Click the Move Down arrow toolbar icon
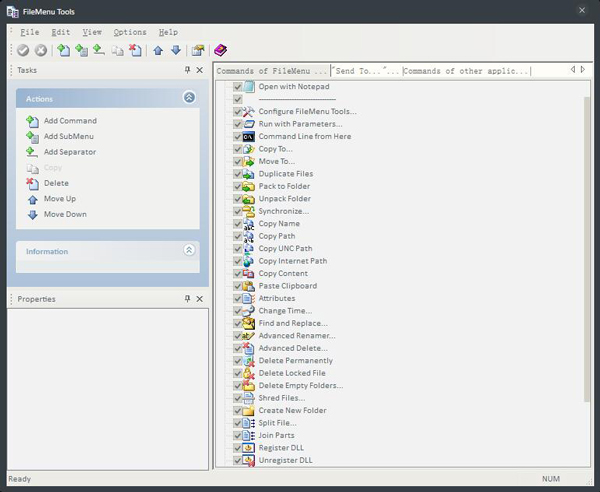Viewport: 600px width, 492px height. 176,50
